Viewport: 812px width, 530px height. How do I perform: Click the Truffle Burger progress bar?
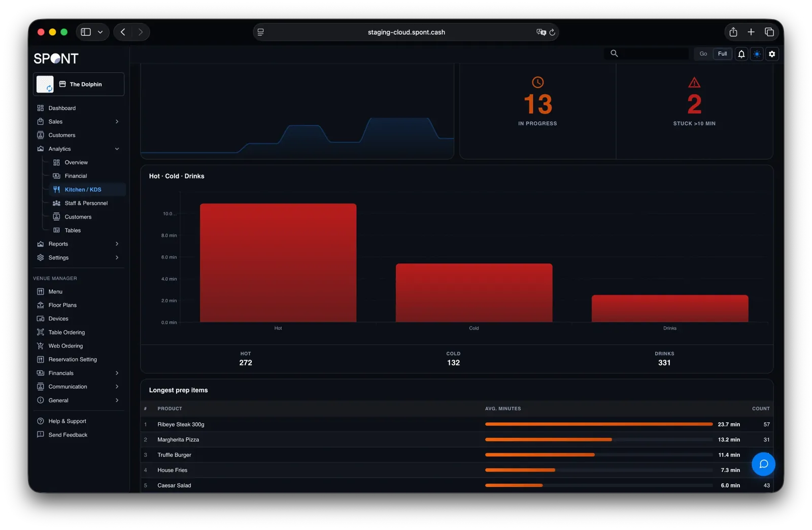click(599, 455)
